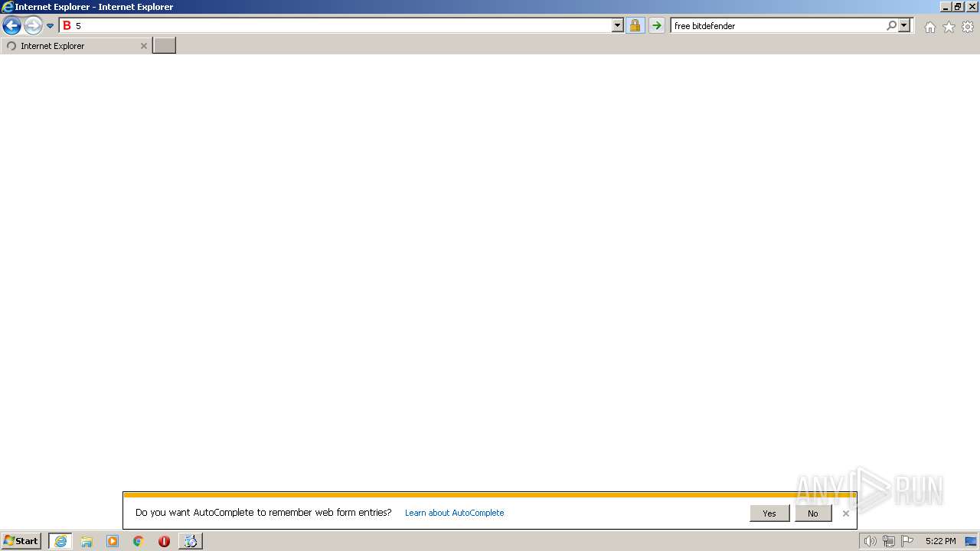
Task: Expand the address bar autocomplete dropdown
Action: click(618, 25)
